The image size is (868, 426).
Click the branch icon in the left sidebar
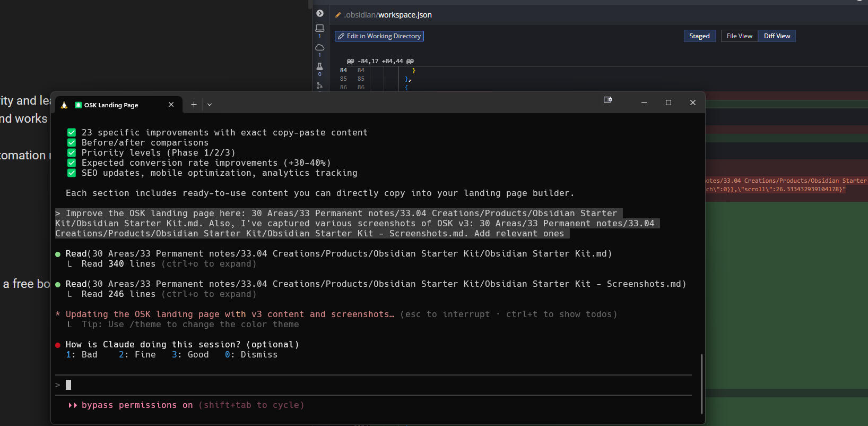tap(319, 86)
